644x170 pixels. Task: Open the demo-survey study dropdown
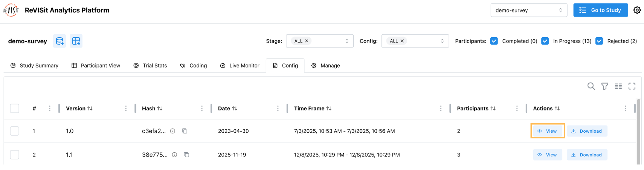tap(529, 10)
